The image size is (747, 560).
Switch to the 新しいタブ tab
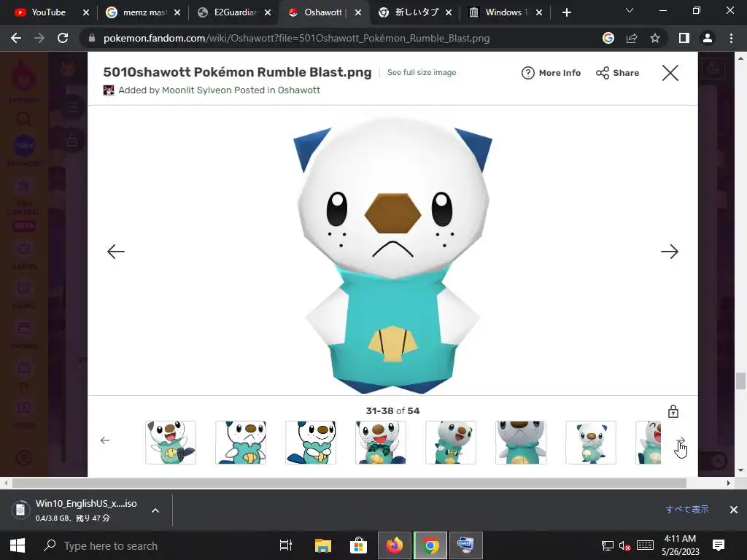(417, 12)
